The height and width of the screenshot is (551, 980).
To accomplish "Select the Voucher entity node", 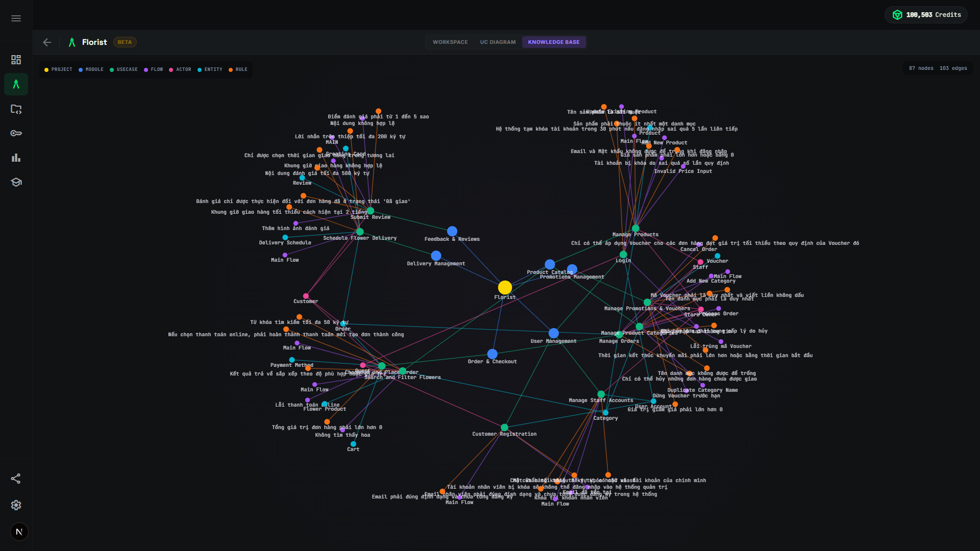I will 717,256.
